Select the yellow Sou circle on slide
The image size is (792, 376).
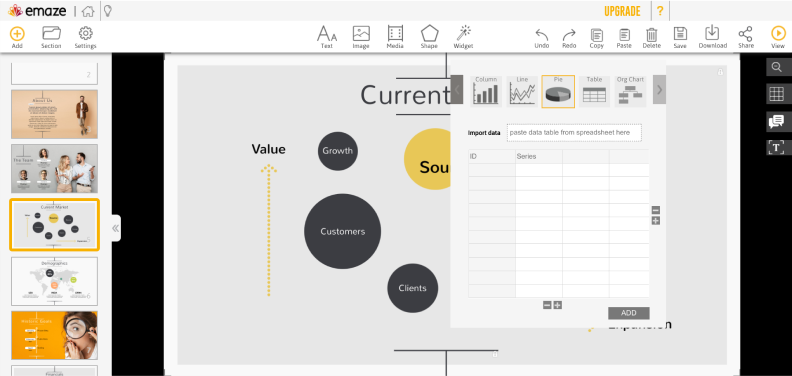427,159
